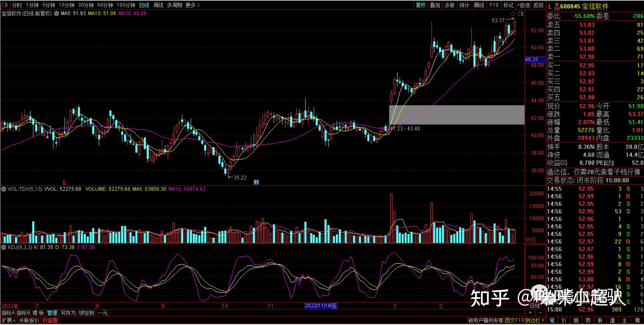Click the window layout icon at top-left
Screen dimensions: 644x325
coord(5,5)
